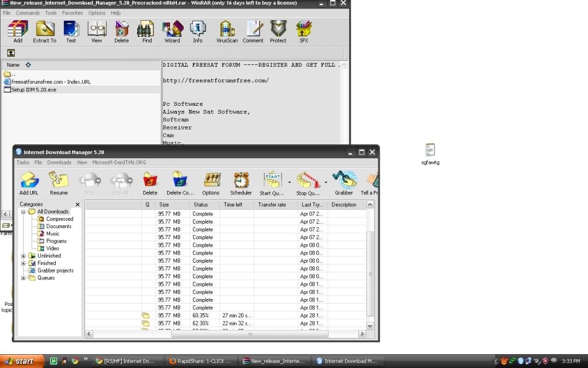
Task: Click Extract To in WinRAR toolbar
Action: (45, 32)
